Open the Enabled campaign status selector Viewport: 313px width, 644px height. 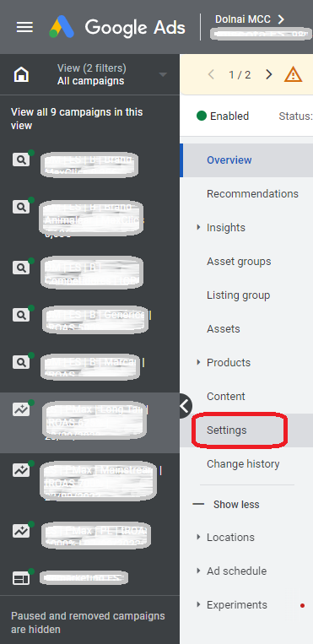pos(223,116)
